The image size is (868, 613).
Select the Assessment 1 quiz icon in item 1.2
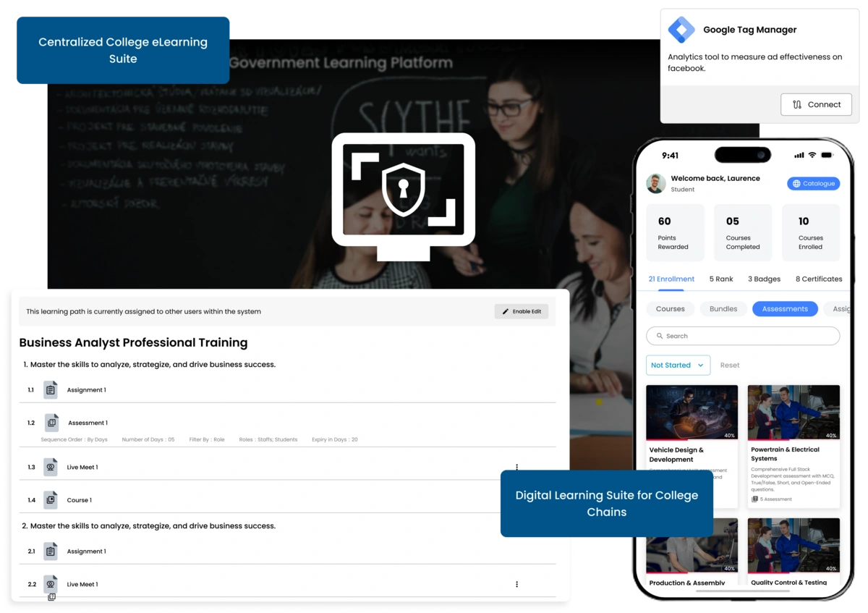(51, 422)
